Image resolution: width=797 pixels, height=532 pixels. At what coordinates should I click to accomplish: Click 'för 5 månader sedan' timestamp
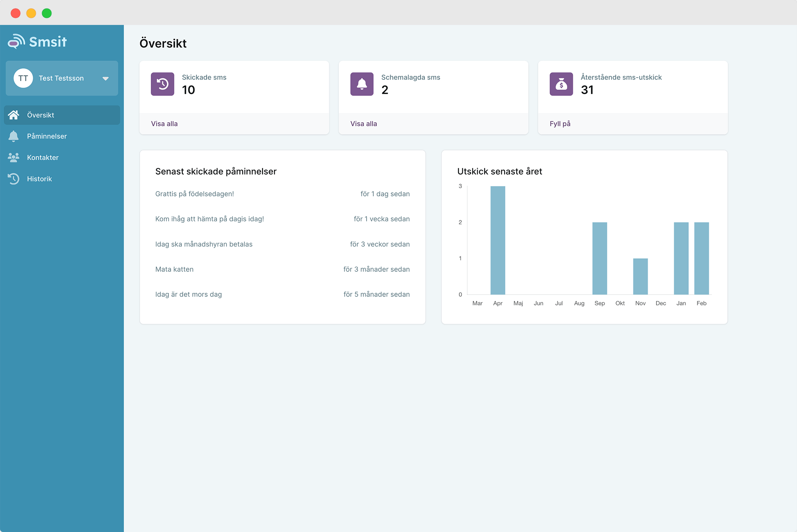[x=377, y=294]
